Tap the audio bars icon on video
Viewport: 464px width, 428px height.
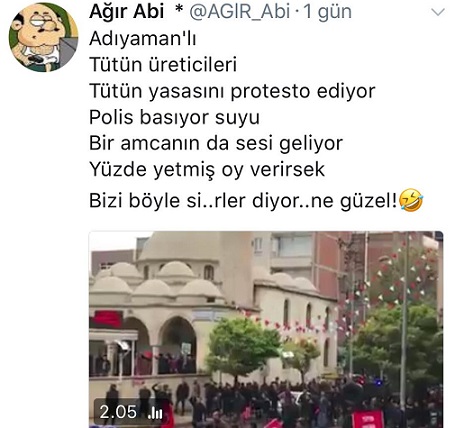155,413
